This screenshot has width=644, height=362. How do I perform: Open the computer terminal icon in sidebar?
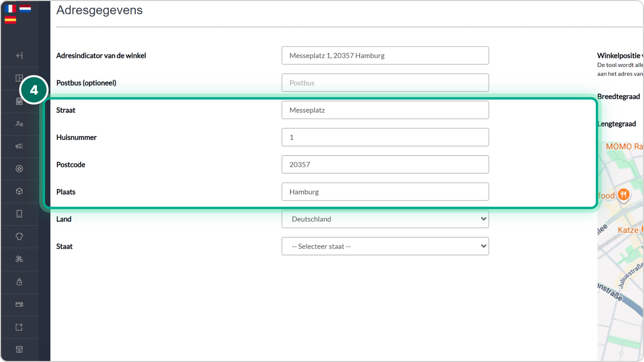pyautogui.click(x=19, y=101)
